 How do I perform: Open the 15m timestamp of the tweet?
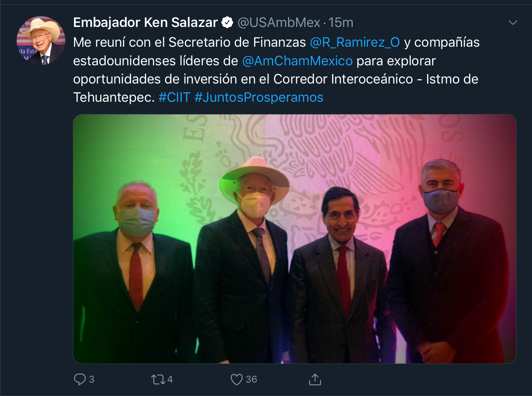pos(341,23)
